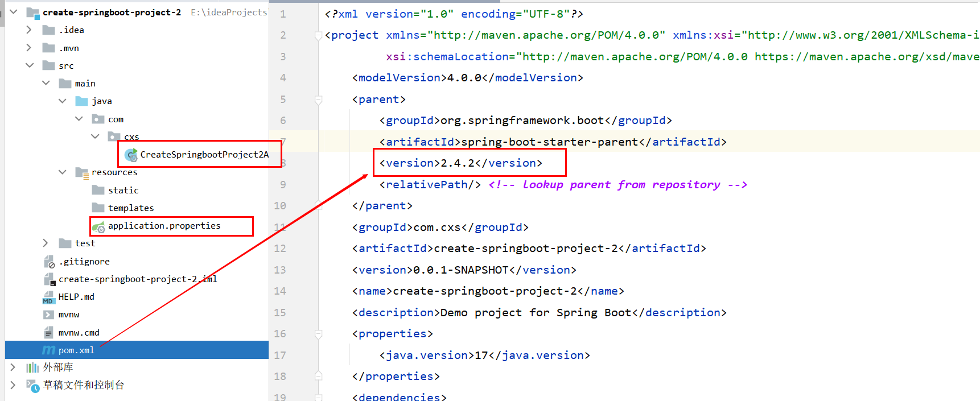Click the 外部库 library icon
The width and height of the screenshot is (980, 401).
coord(33,367)
